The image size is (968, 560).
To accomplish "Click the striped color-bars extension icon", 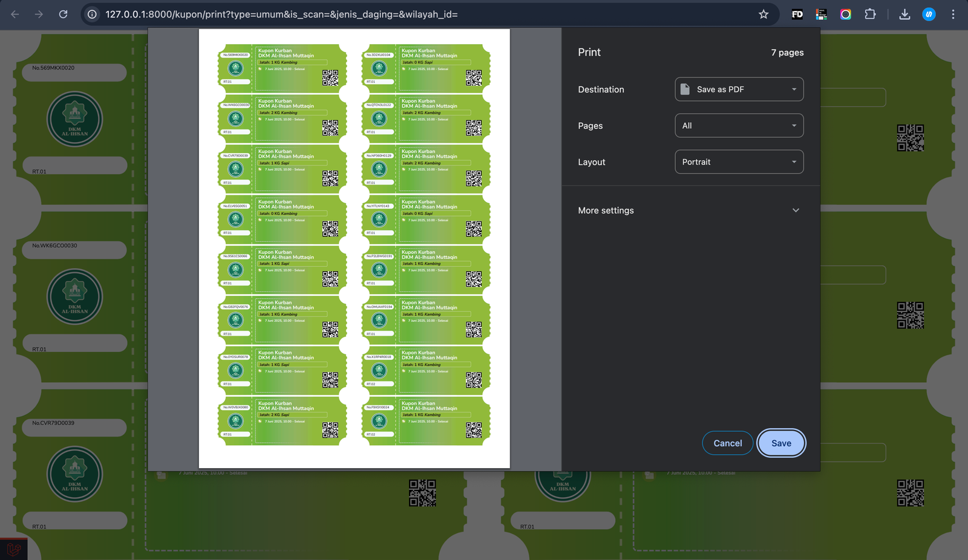I will (x=822, y=14).
